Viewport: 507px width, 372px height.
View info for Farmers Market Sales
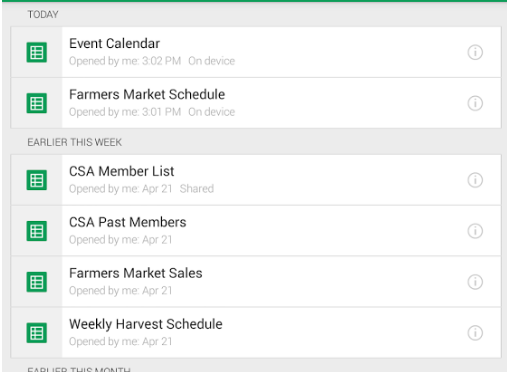tap(475, 282)
